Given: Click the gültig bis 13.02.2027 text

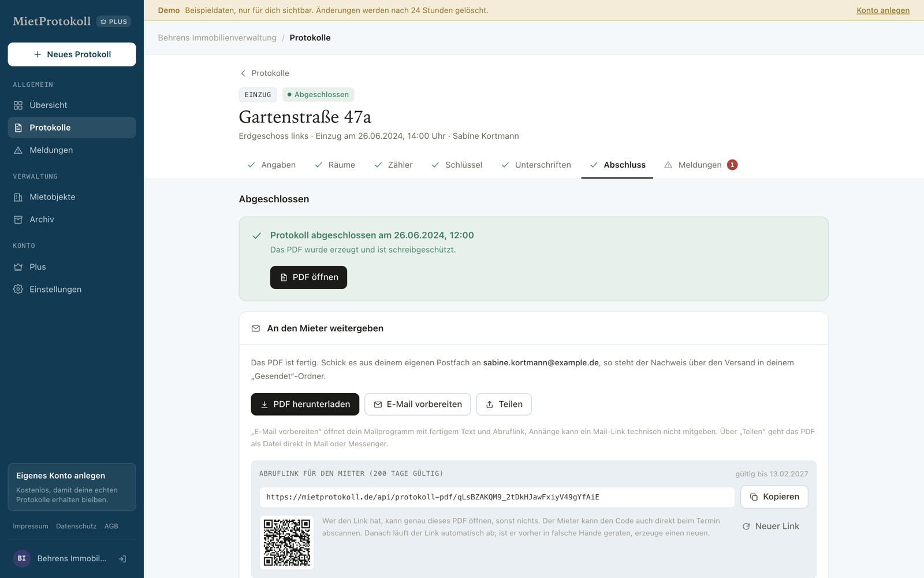Looking at the screenshot, I should pyautogui.click(x=772, y=474).
